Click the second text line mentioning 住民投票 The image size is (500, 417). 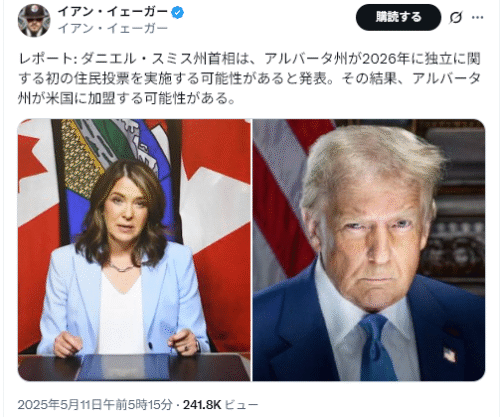(x=249, y=78)
